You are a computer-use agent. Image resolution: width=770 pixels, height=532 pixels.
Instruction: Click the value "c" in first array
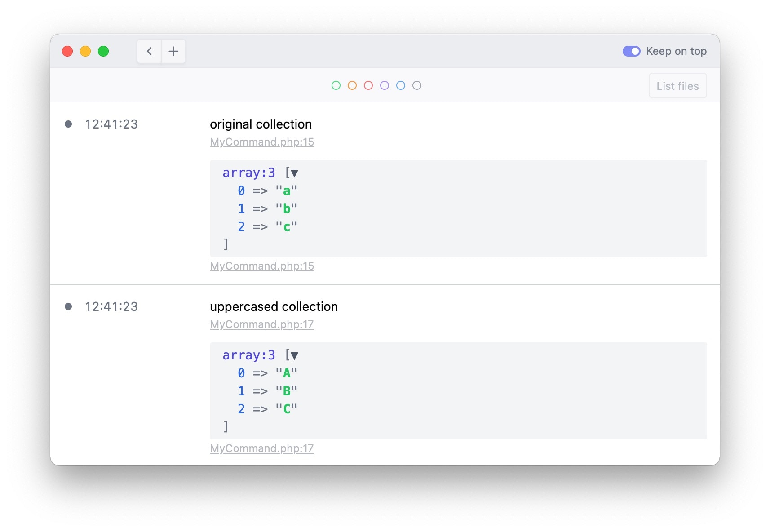tap(286, 226)
